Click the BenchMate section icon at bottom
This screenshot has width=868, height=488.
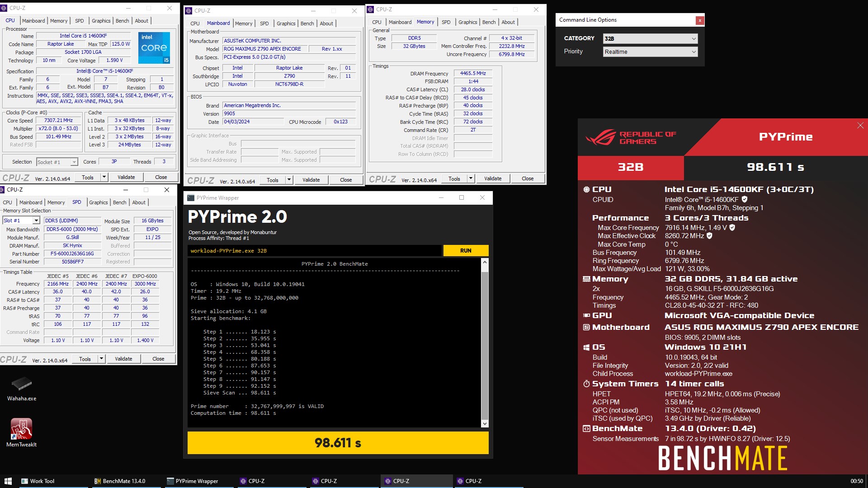coord(586,428)
